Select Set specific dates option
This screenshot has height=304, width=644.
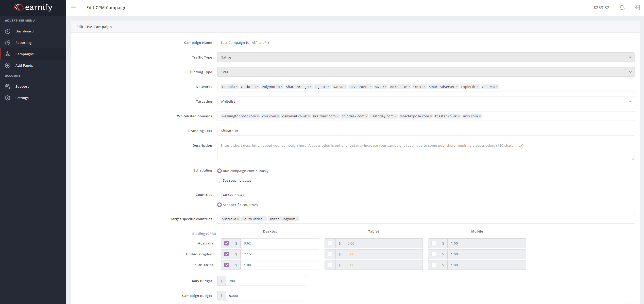tap(219, 180)
